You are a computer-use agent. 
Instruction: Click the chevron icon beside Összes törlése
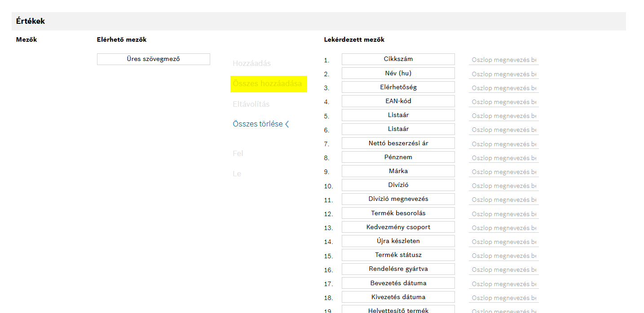287,124
